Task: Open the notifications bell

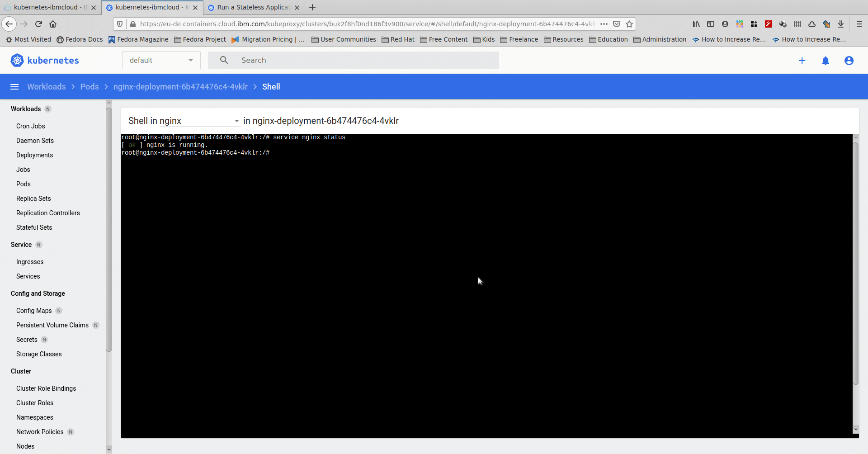Action: tap(826, 61)
